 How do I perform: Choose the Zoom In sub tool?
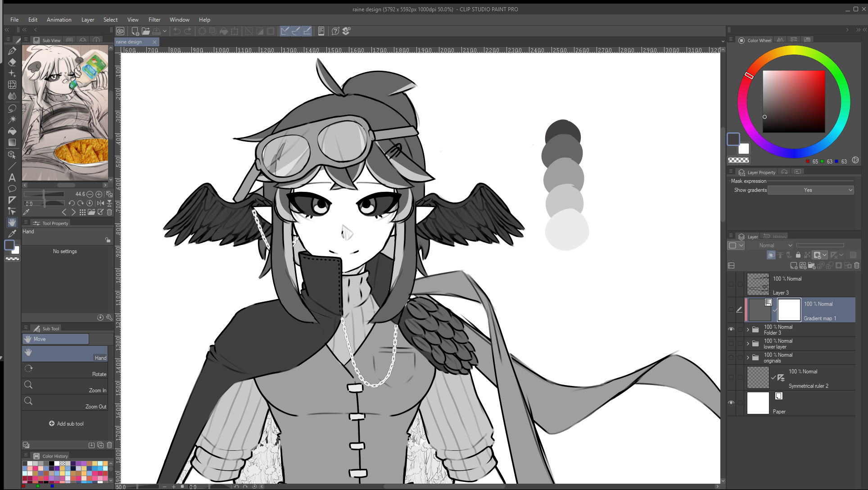click(65, 386)
